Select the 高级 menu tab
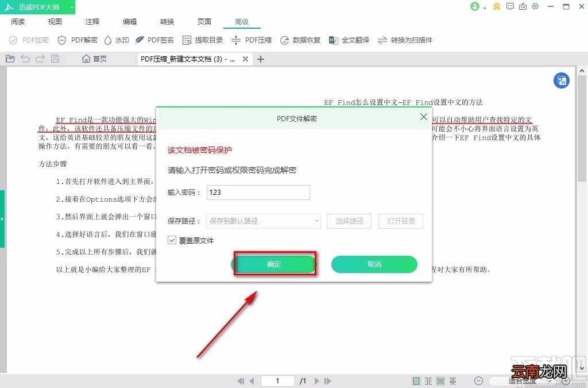This screenshot has width=588, height=388. (x=242, y=21)
